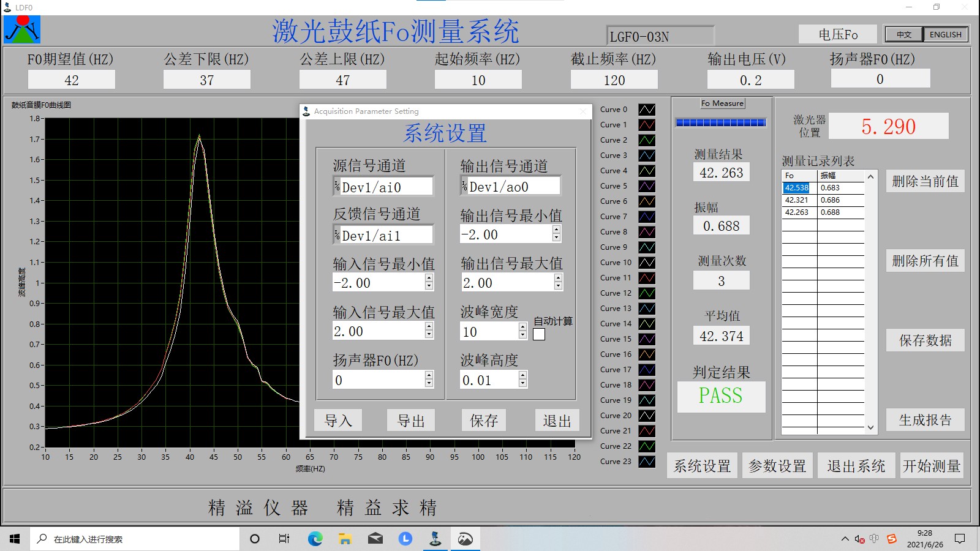The height and width of the screenshot is (551, 980).
Task: Click the F0期望值 field showing 42
Action: [72, 80]
